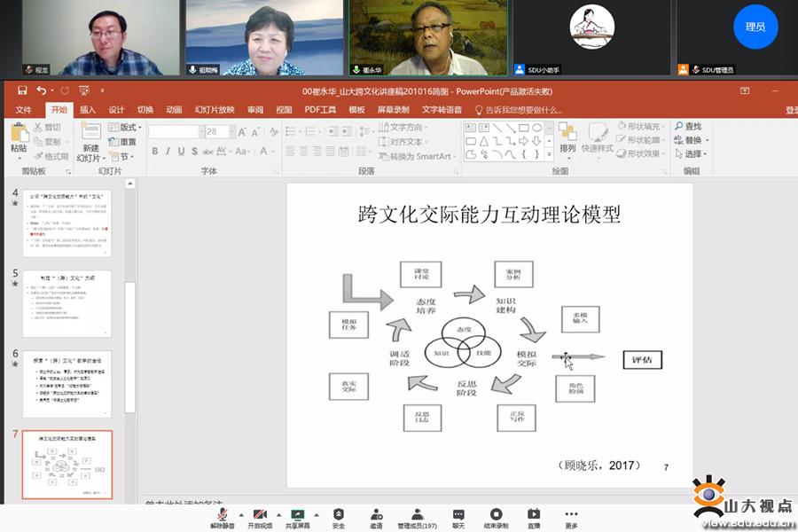Open the 幻灯片放映 slide show tab
798x532 pixels.
point(215,110)
